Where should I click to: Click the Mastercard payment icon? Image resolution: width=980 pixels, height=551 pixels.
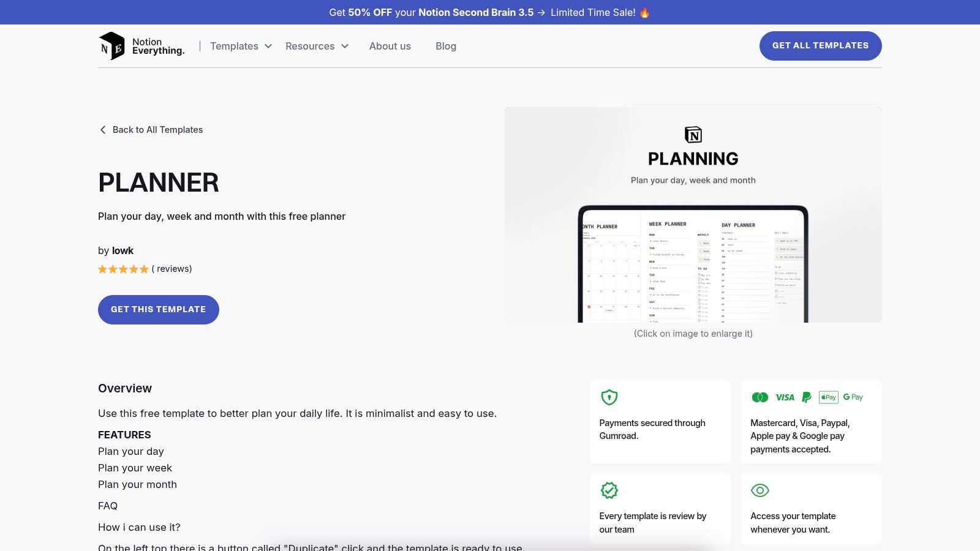pyautogui.click(x=759, y=397)
